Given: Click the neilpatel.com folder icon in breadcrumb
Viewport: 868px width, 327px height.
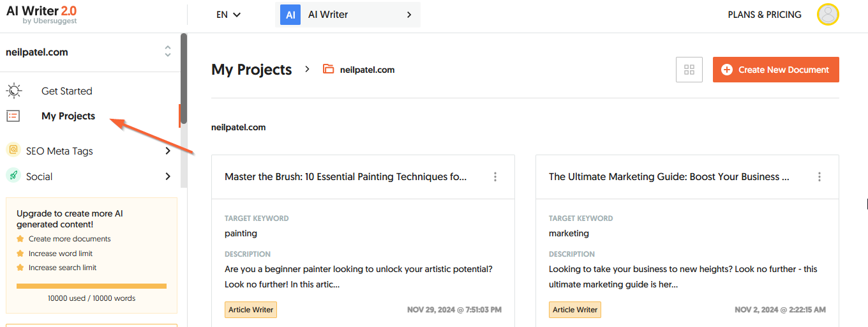Looking at the screenshot, I should pos(329,70).
